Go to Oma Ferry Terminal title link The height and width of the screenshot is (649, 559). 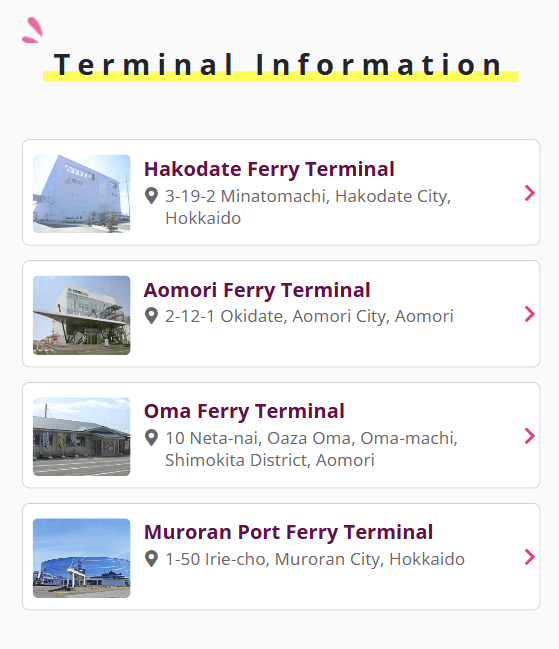coord(244,411)
